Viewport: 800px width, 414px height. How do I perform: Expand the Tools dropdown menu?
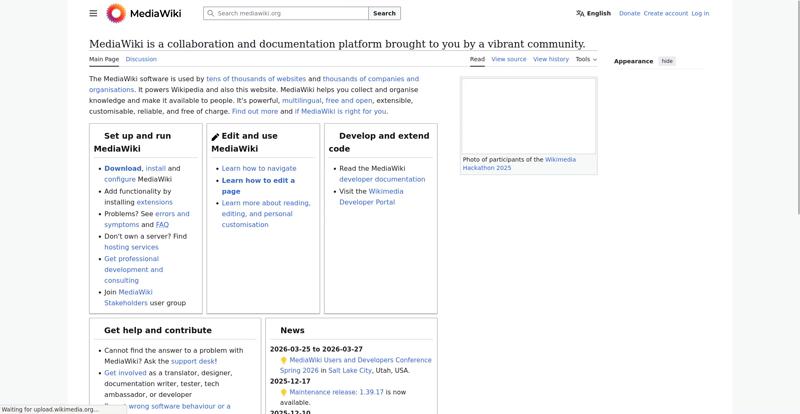click(586, 59)
